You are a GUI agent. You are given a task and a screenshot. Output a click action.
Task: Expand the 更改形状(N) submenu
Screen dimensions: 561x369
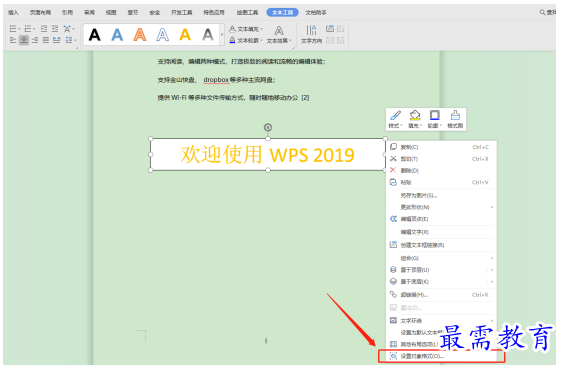click(442, 207)
